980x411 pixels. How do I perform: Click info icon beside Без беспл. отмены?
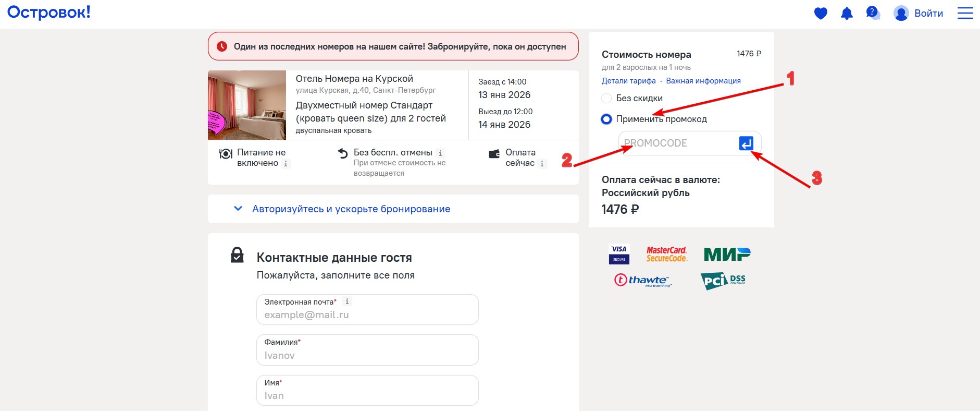coord(440,153)
